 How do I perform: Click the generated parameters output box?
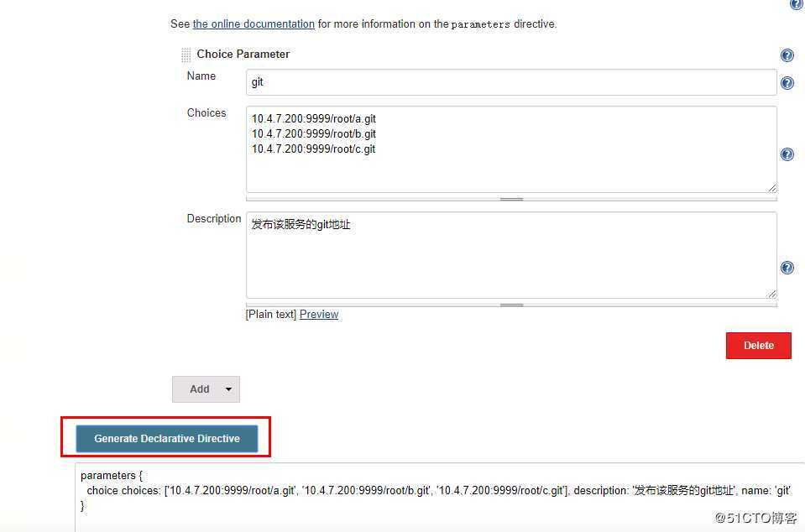[440, 497]
